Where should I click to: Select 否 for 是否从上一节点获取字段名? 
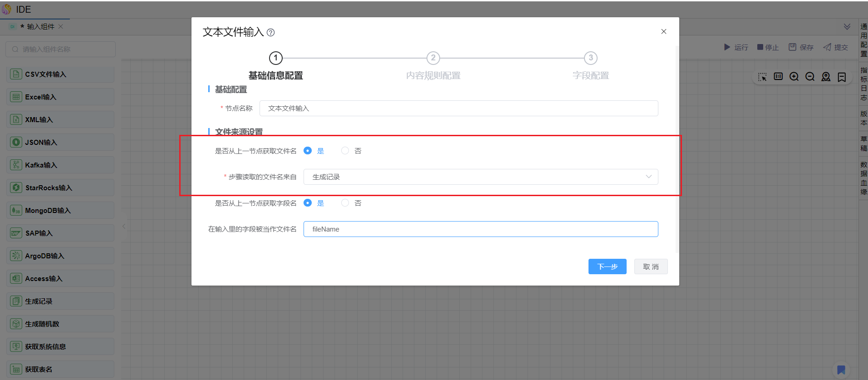point(345,203)
